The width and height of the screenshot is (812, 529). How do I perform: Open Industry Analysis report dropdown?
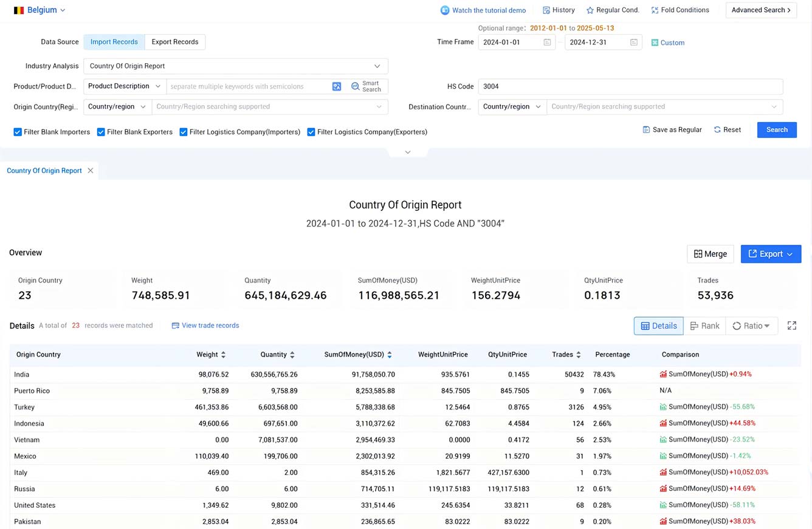[x=236, y=66]
